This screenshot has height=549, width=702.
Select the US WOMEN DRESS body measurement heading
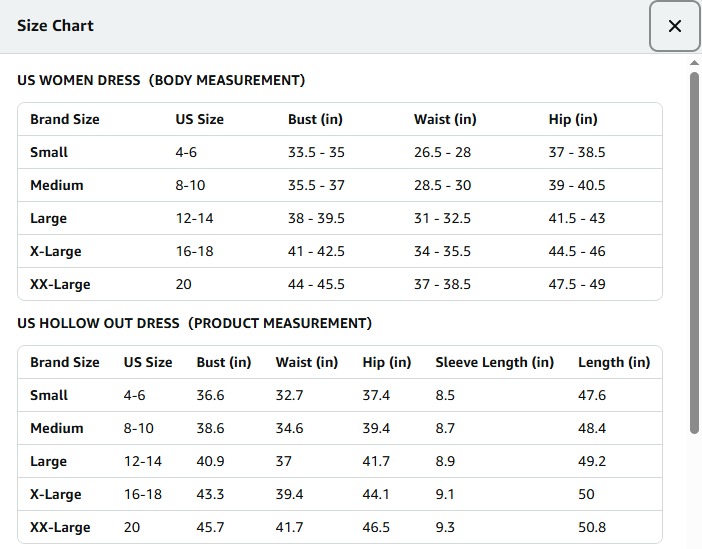pyautogui.click(x=161, y=80)
